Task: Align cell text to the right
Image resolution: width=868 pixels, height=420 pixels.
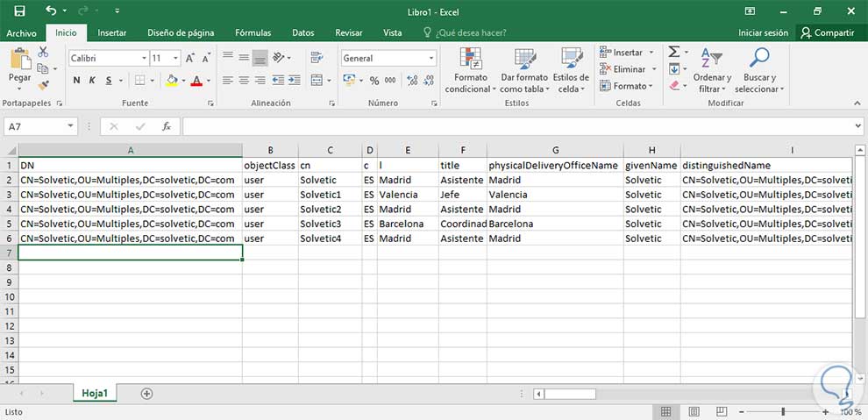Action: click(260, 81)
